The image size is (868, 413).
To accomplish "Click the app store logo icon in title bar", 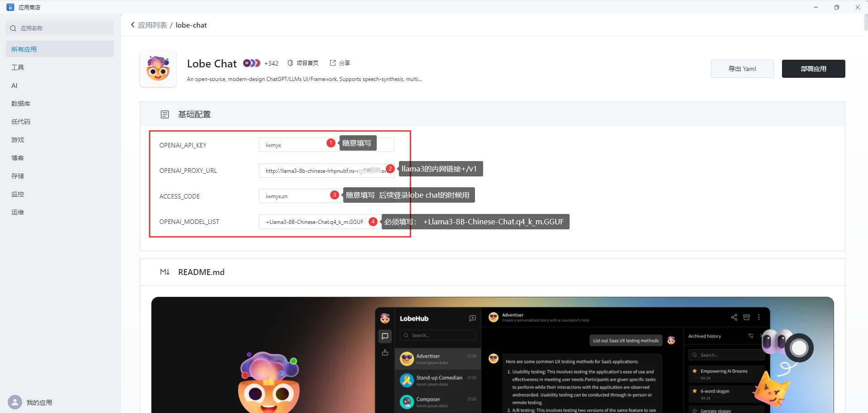I will (x=10, y=7).
